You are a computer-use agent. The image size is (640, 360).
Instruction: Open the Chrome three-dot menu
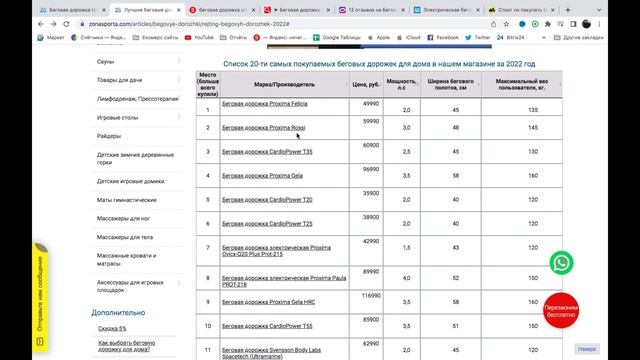pyautogui.click(x=599, y=24)
